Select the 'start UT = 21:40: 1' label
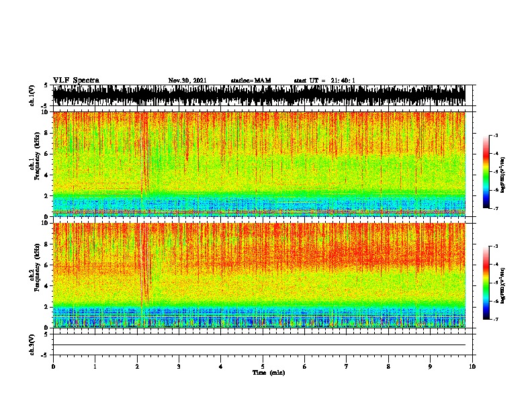The height and width of the screenshot is (411, 532). point(324,81)
